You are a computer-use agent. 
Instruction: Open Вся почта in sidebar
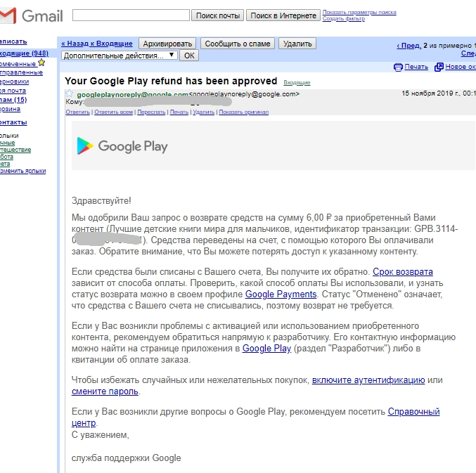click(13, 91)
